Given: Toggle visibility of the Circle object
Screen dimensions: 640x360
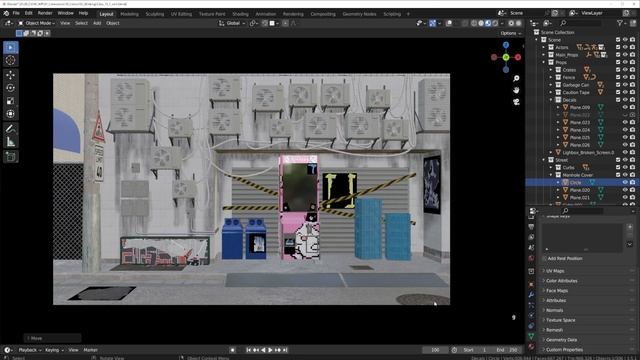Looking at the screenshot, I should (x=625, y=182).
